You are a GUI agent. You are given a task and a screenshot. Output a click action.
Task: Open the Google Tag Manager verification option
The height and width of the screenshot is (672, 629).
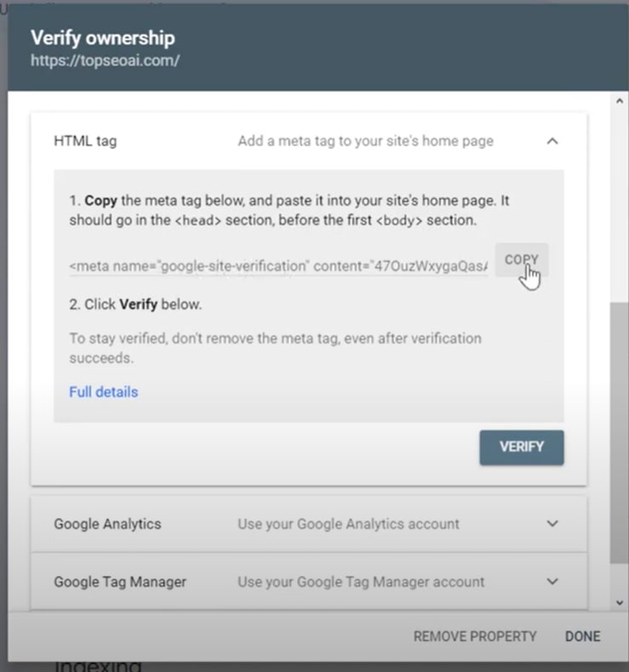tap(308, 582)
